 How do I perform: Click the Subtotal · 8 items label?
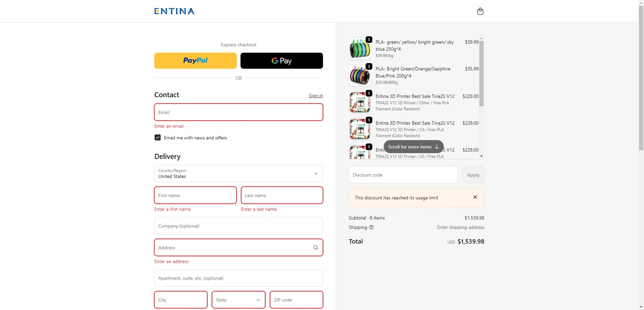[367, 218]
